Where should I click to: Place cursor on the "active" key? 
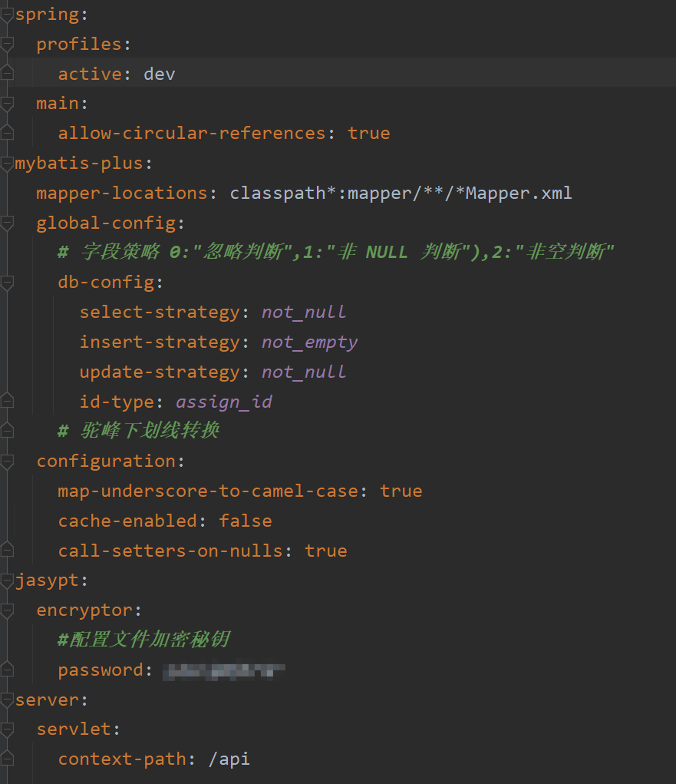click(x=90, y=74)
